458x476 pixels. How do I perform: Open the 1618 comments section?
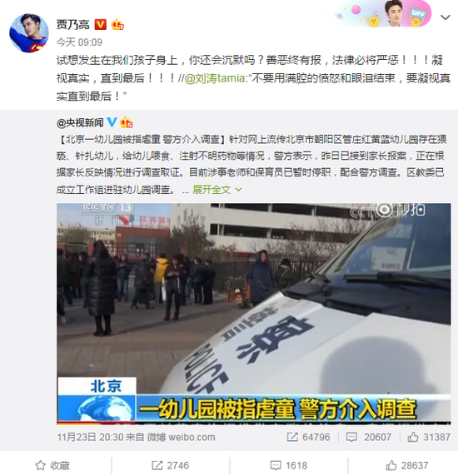289,465
